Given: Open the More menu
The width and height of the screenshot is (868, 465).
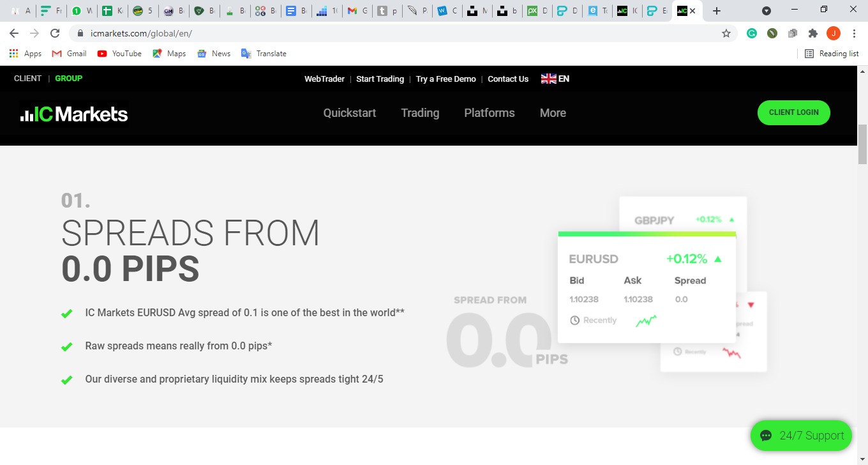Looking at the screenshot, I should tap(553, 113).
